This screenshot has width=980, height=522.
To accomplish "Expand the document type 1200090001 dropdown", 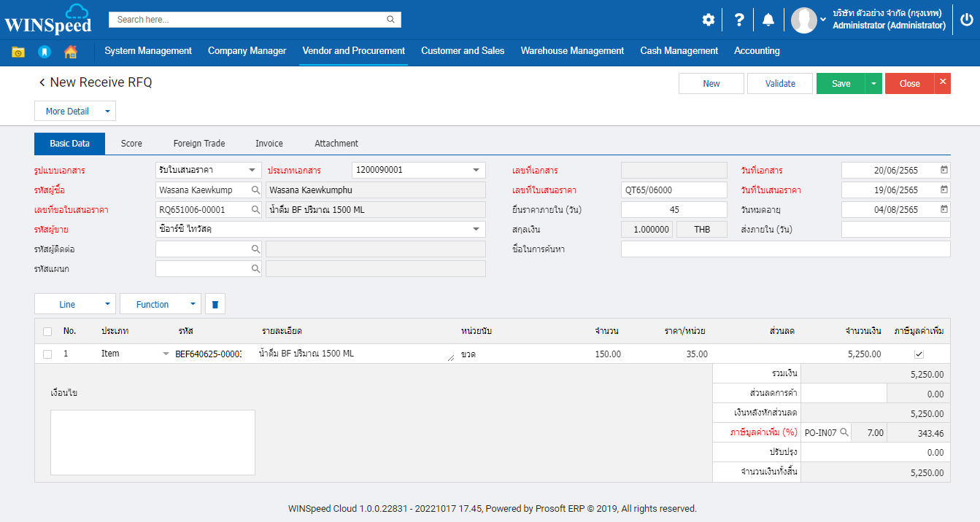I will 475,170.
